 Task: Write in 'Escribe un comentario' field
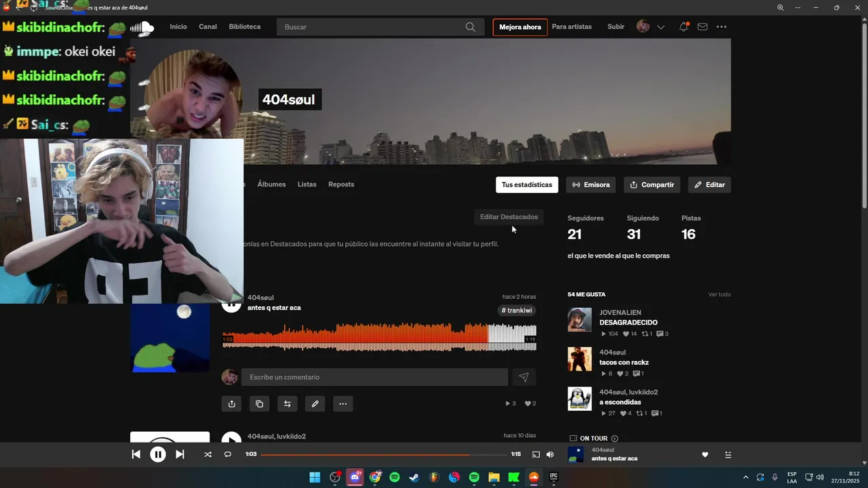[x=374, y=378]
